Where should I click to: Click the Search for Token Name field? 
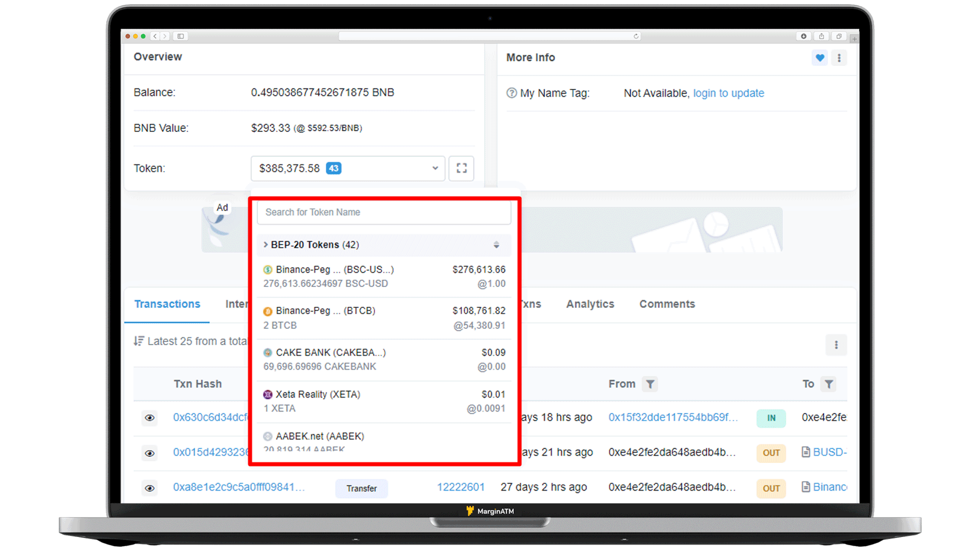pos(384,212)
